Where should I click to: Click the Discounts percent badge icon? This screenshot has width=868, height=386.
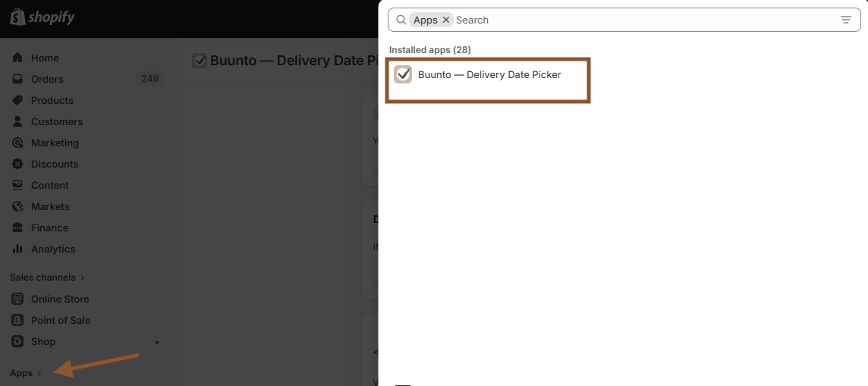17,164
